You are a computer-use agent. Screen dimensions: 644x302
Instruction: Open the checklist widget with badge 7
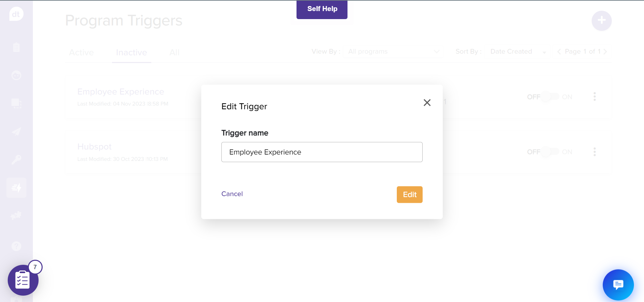[23, 280]
